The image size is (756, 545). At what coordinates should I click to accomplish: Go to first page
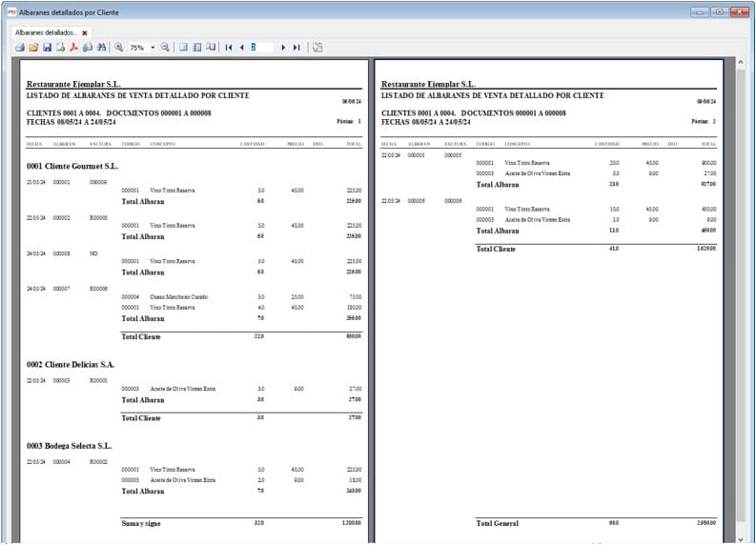(x=229, y=48)
